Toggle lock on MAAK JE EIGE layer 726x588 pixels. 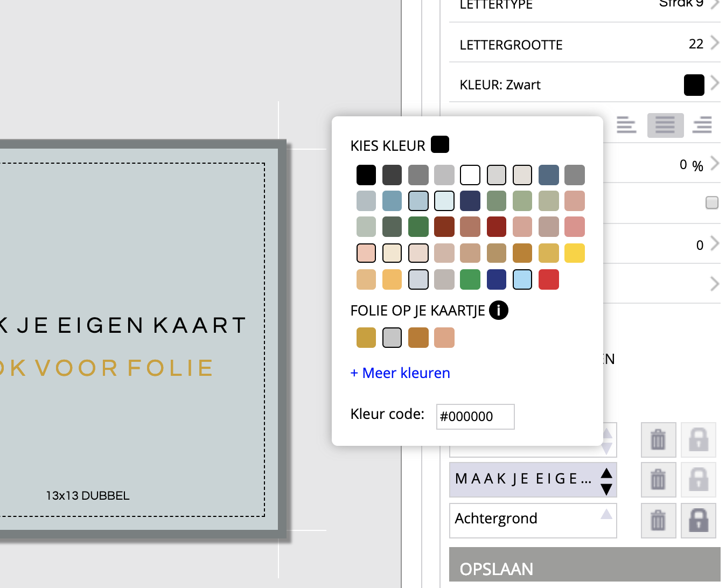[x=699, y=479]
